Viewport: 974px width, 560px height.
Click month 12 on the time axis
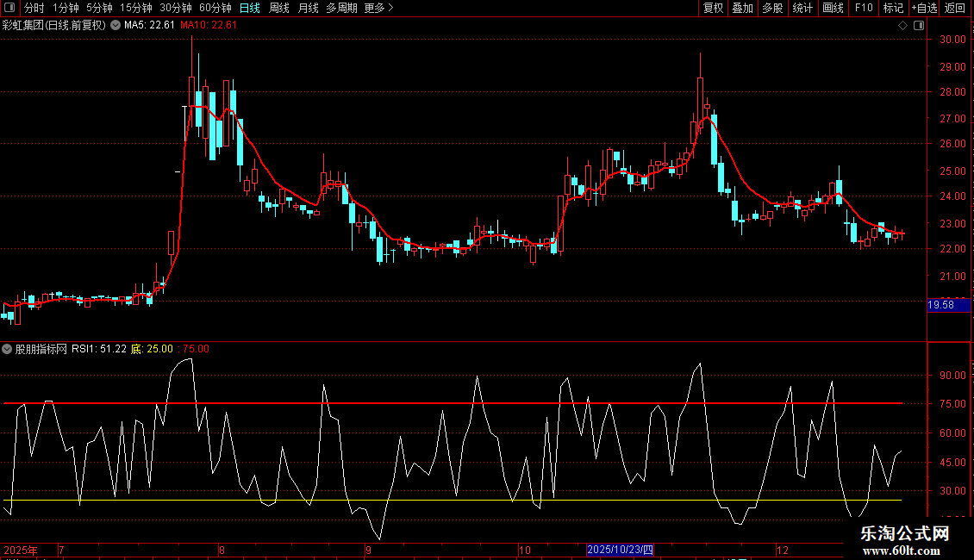coord(782,550)
